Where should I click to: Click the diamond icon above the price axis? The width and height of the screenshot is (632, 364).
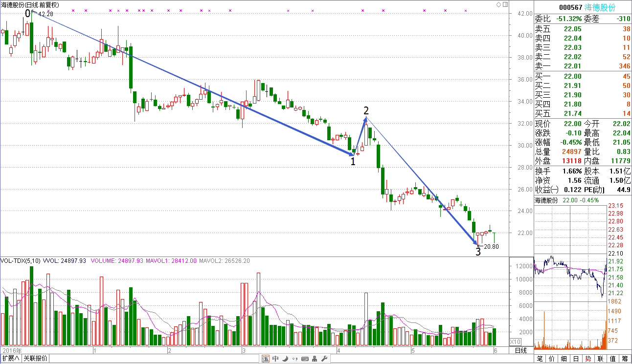(498, 4)
